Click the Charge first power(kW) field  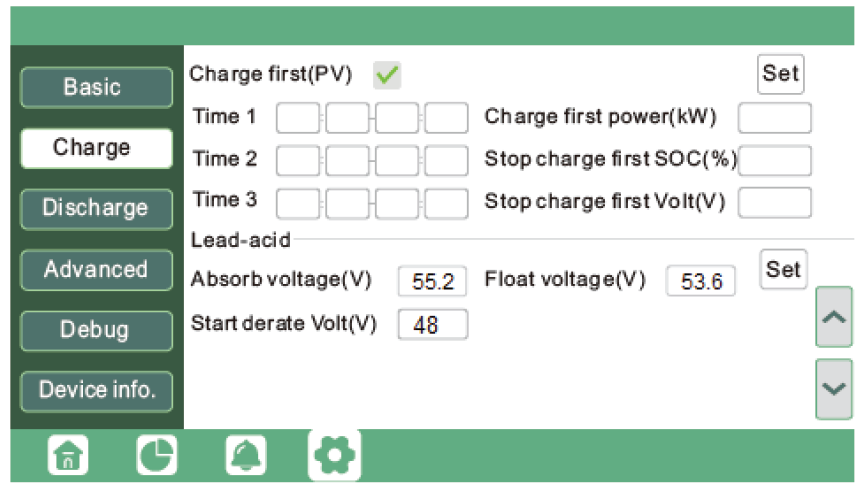point(774,118)
